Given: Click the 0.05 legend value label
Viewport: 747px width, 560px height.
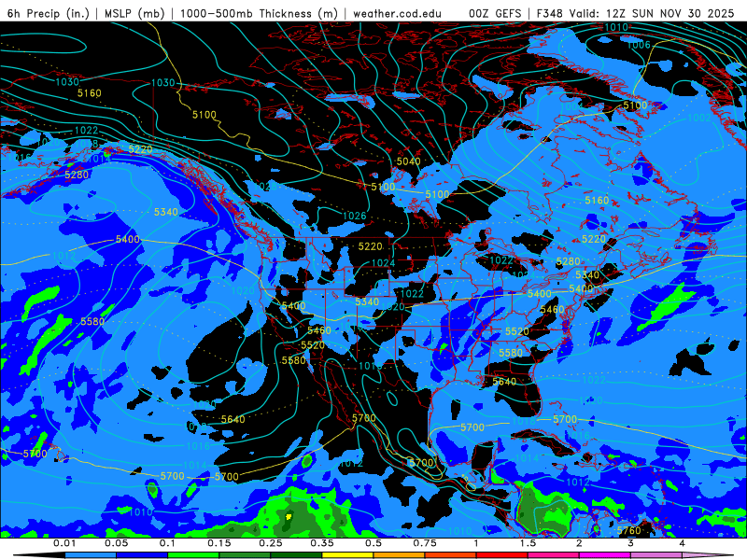Looking at the screenshot, I should tap(116, 543).
